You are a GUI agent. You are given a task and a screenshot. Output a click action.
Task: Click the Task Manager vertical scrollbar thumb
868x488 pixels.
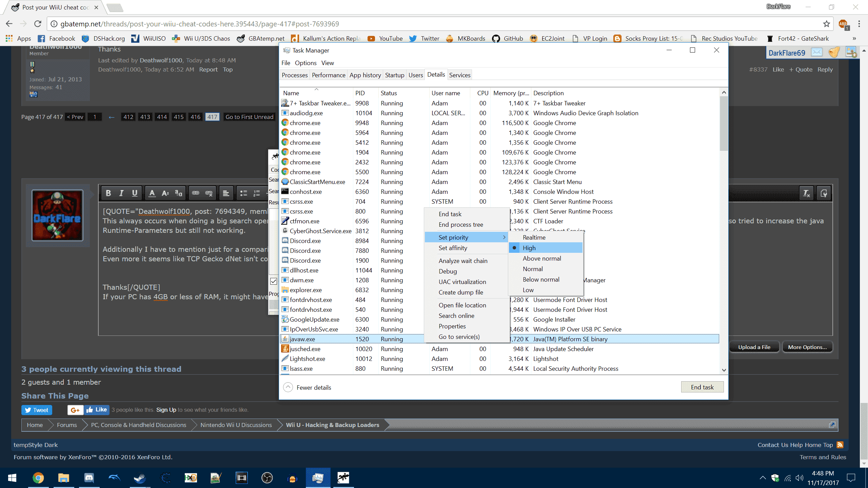724,124
